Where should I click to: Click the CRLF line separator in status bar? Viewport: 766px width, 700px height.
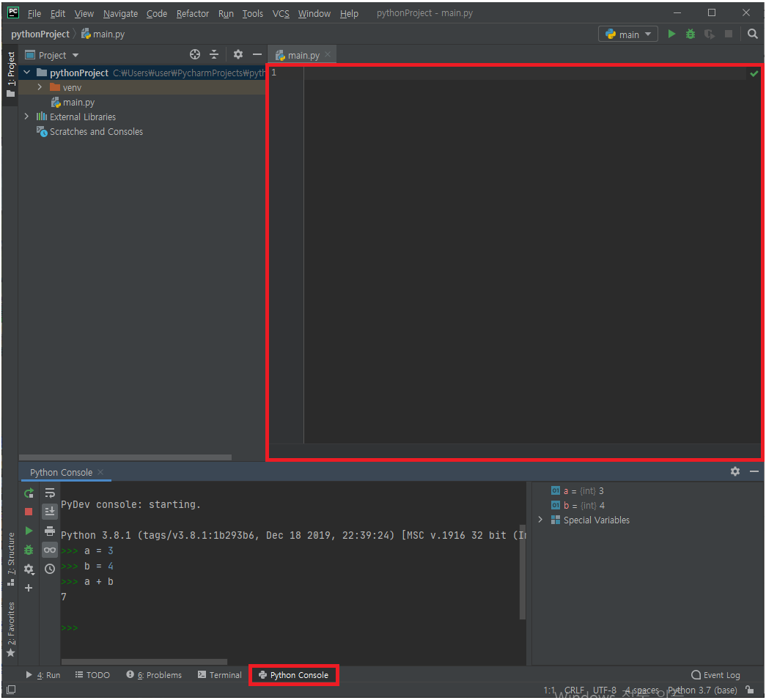(574, 690)
